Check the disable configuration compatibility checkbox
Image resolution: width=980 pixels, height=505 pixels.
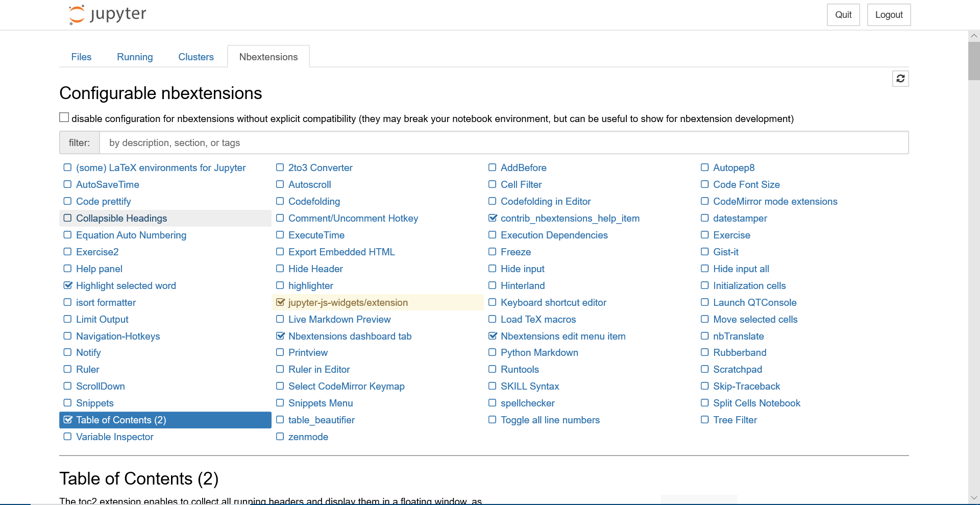coord(64,117)
